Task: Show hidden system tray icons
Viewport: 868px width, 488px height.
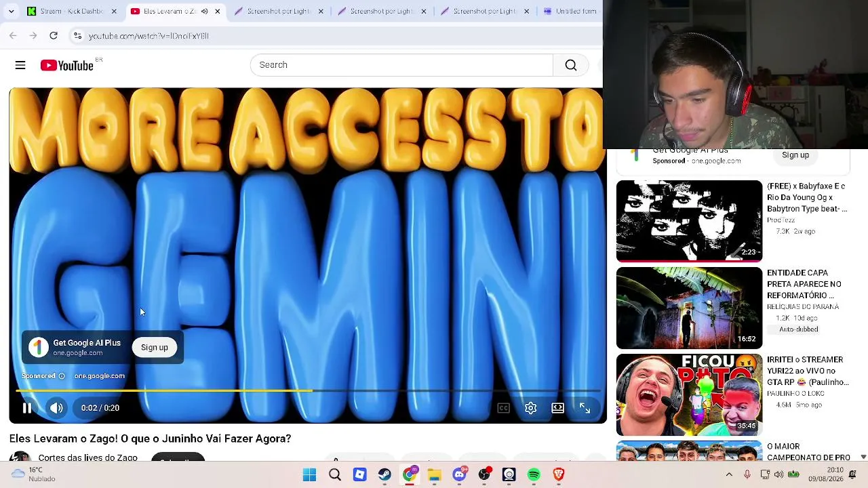Action: click(x=729, y=474)
